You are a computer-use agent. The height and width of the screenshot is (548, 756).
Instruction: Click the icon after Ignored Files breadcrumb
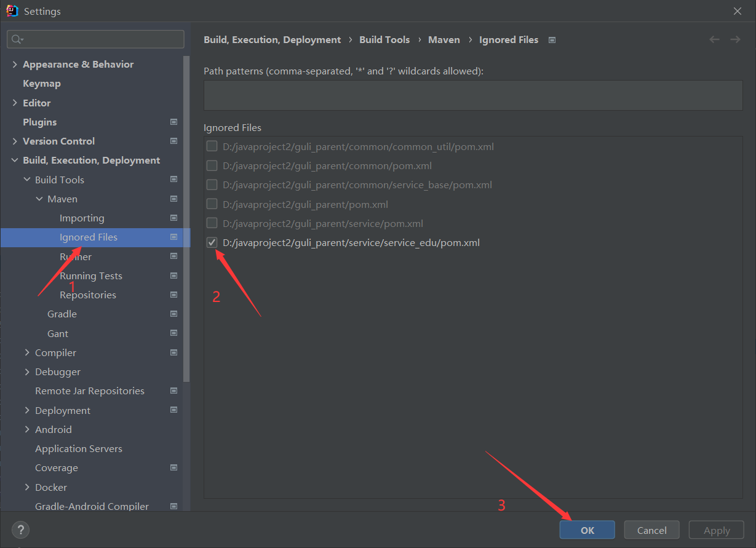(x=552, y=39)
